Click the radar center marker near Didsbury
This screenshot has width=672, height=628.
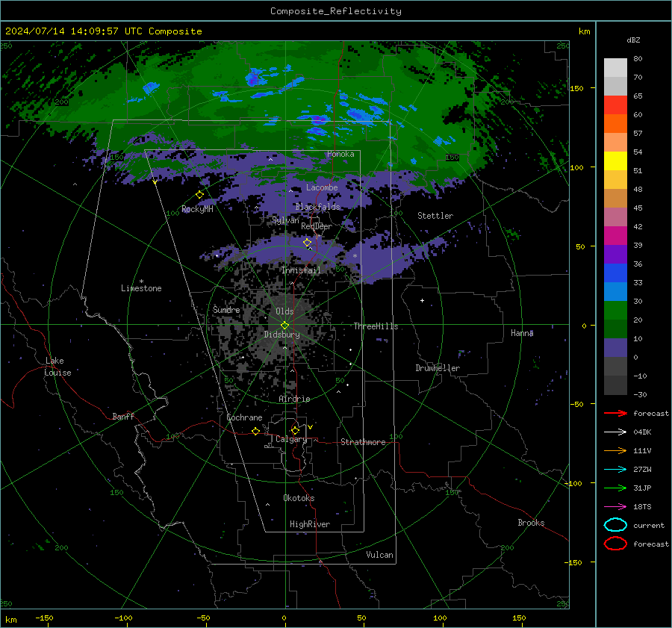click(x=284, y=326)
